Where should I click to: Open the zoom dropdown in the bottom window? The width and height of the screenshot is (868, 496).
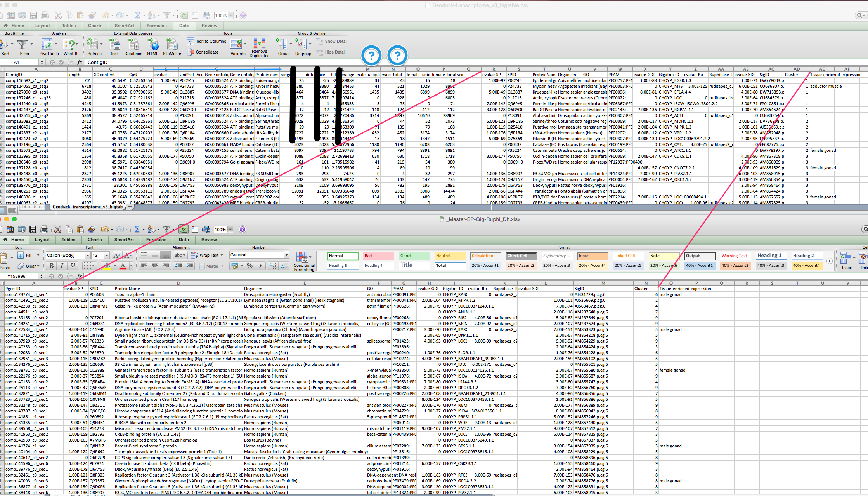(231, 230)
